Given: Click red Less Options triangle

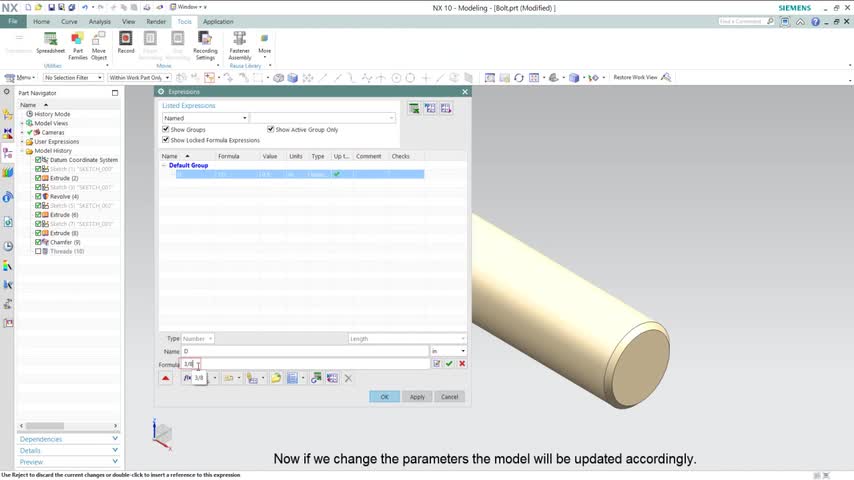Looking at the screenshot, I should pos(166,378).
